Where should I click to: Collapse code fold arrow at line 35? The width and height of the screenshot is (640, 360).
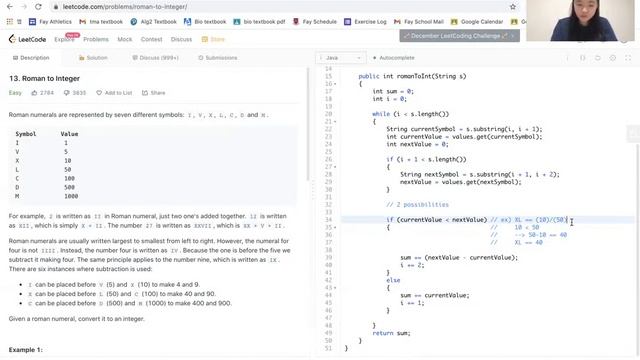tap(336, 227)
